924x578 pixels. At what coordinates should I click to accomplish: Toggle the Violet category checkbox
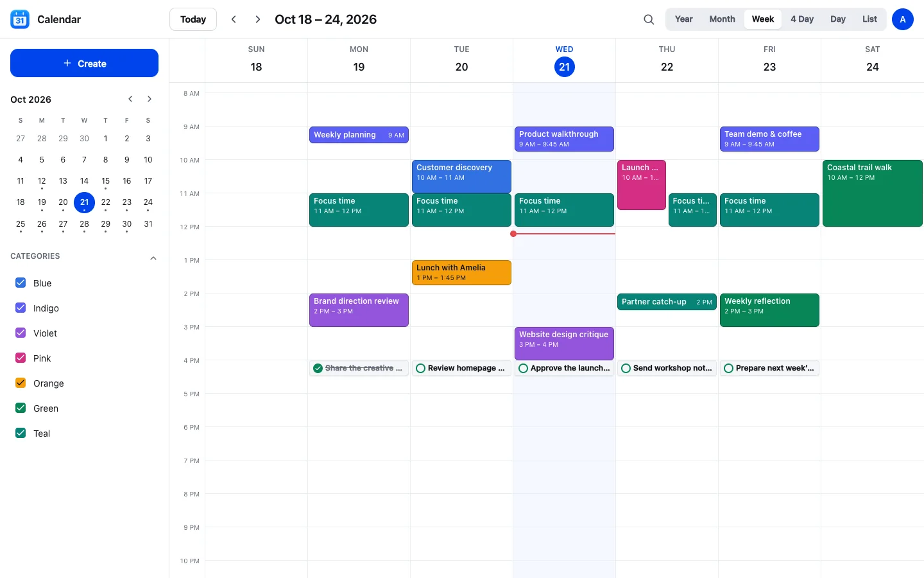click(21, 333)
